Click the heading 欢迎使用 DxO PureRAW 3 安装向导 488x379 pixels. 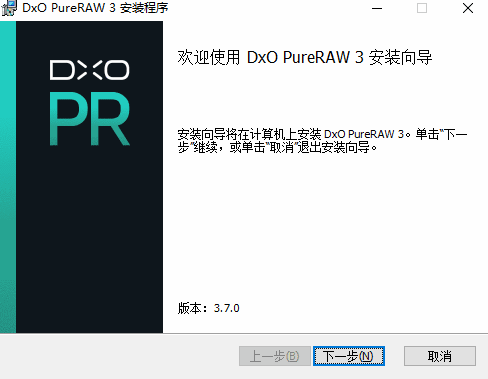tap(305, 57)
